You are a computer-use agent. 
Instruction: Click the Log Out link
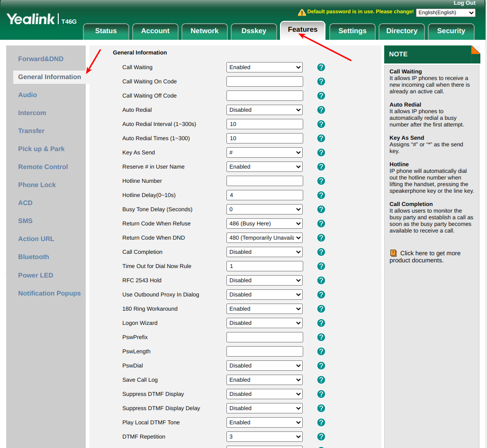464,3
